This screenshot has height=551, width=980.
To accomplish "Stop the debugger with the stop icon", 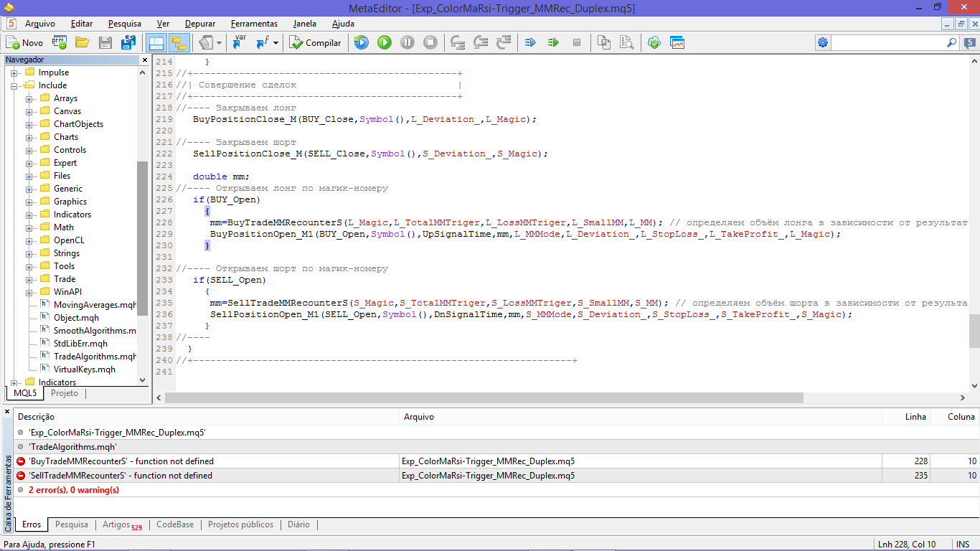I will (430, 42).
